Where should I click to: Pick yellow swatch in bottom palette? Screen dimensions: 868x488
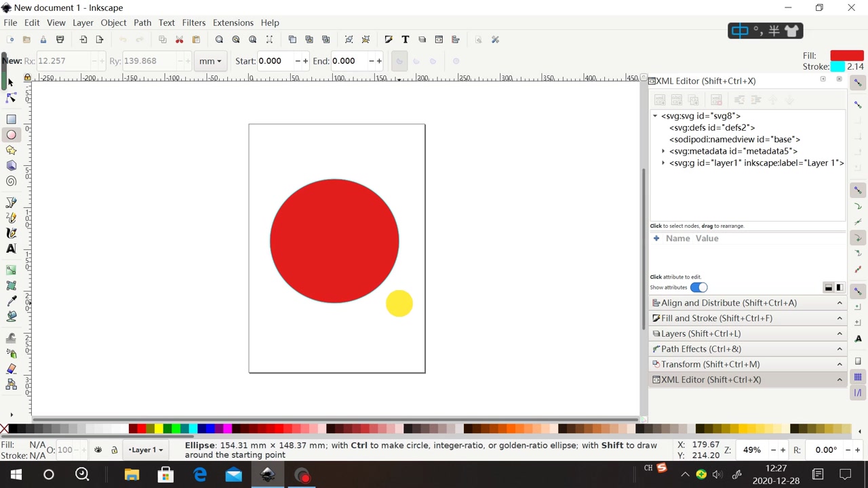(158, 429)
